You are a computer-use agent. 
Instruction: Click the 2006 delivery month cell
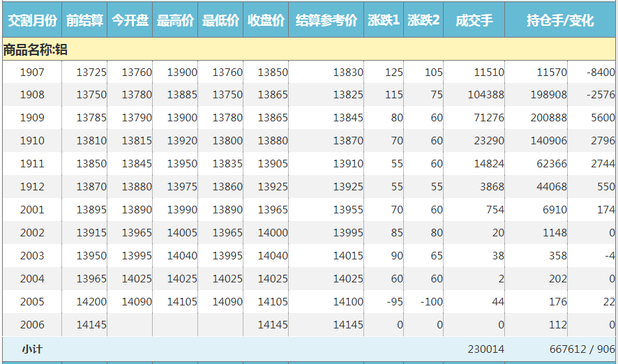[32, 324]
